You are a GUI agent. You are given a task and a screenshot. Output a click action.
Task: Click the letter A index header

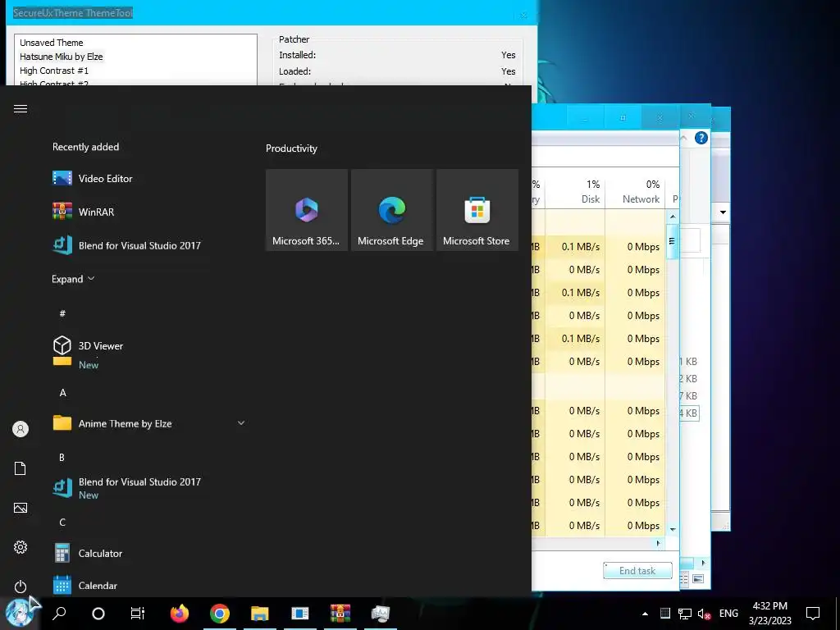coord(62,393)
